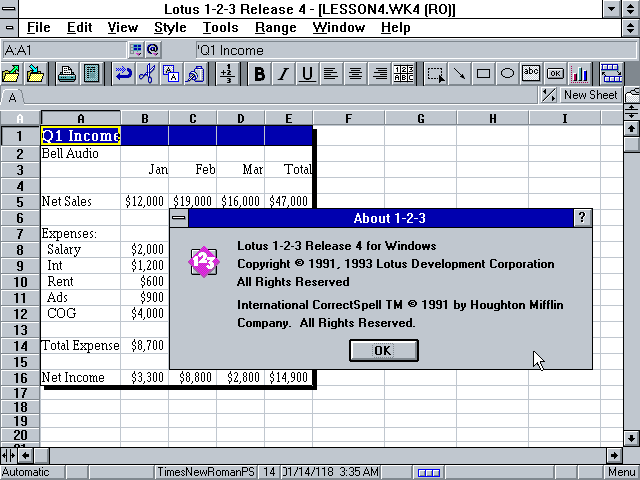Click the vertical scrollbar up arrow
640x480 pixels.
click(631, 129)
